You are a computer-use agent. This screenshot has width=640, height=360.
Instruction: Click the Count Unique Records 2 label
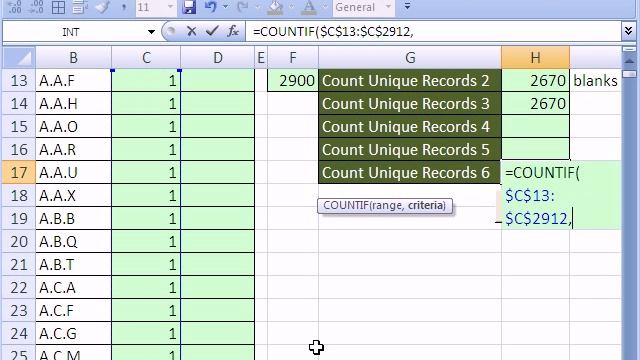pos(410,80)
